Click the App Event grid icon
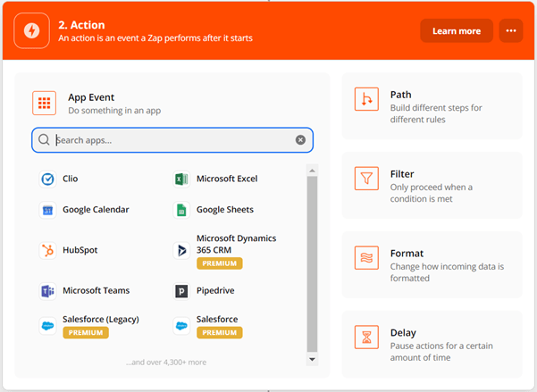Image resolution: width=537 pixels, height=392 pixels. (x=44, y=103)
